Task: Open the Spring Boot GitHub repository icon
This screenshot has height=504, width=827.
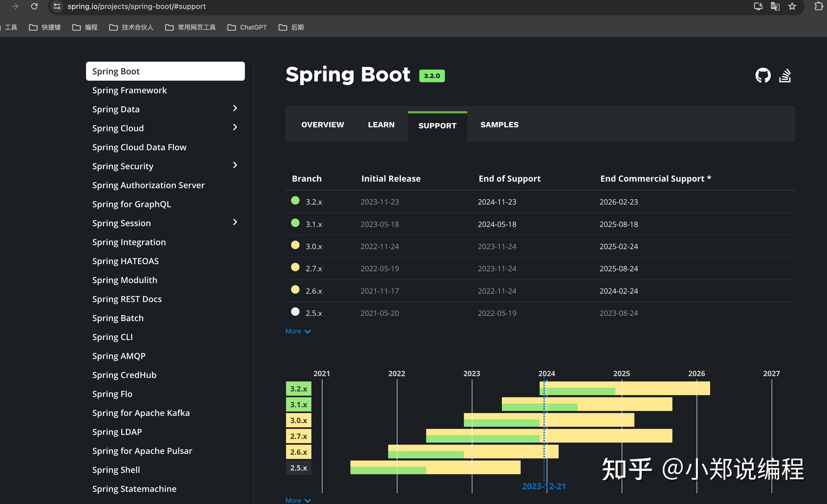Action: (x=763, y=75)
